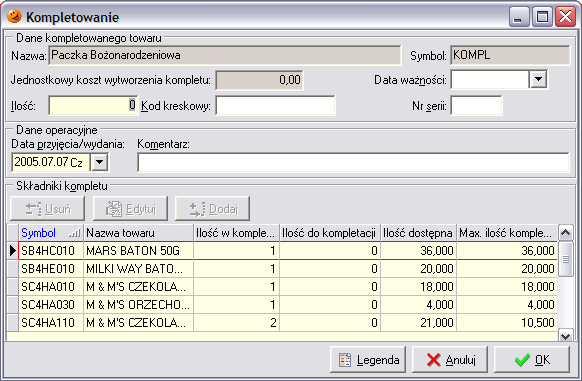Click the Symbol field KOMPL
The image size is (582, 381).
510,55
